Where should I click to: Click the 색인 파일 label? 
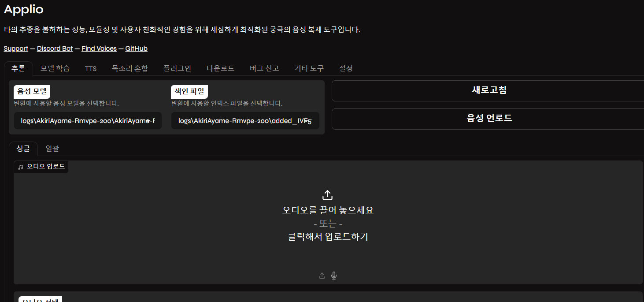189,92
